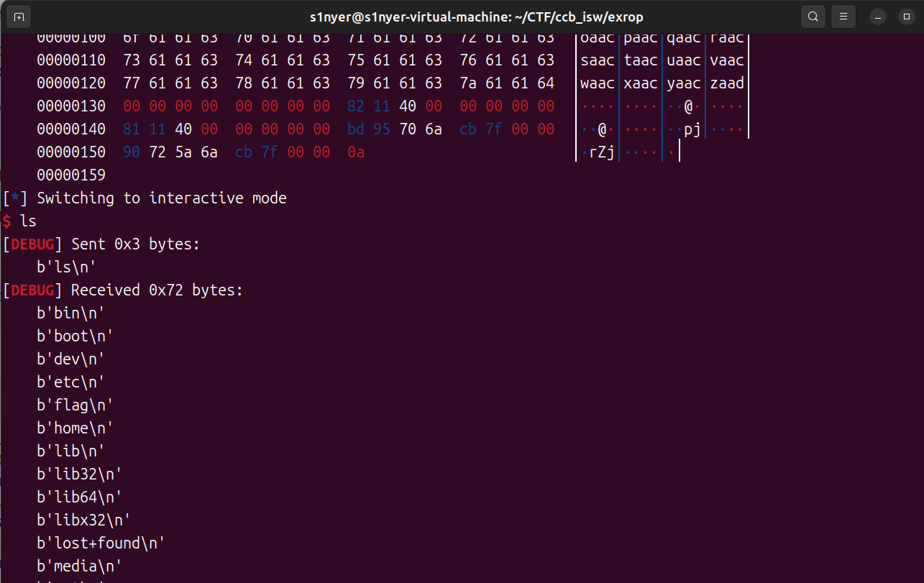The image size is (924, 583).
Task: Click the "Received 0x72 bytes" debug line
Action: (x=156, y=290)
